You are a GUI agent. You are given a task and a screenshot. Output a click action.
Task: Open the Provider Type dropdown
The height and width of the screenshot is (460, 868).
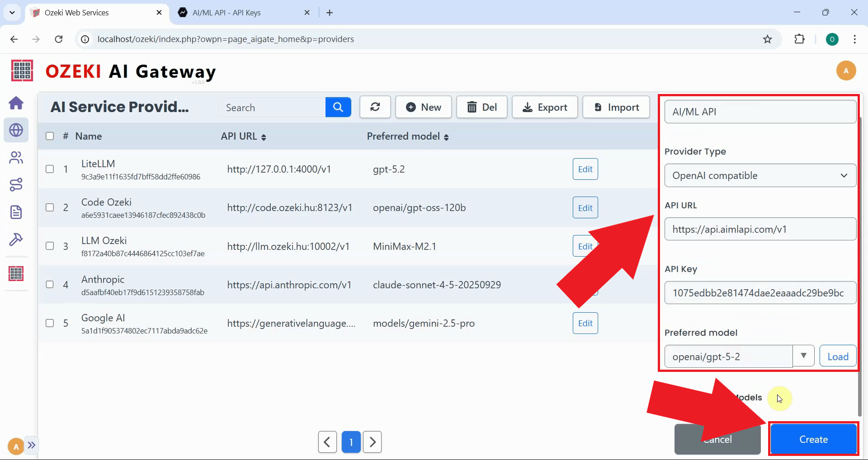(759, 175)
